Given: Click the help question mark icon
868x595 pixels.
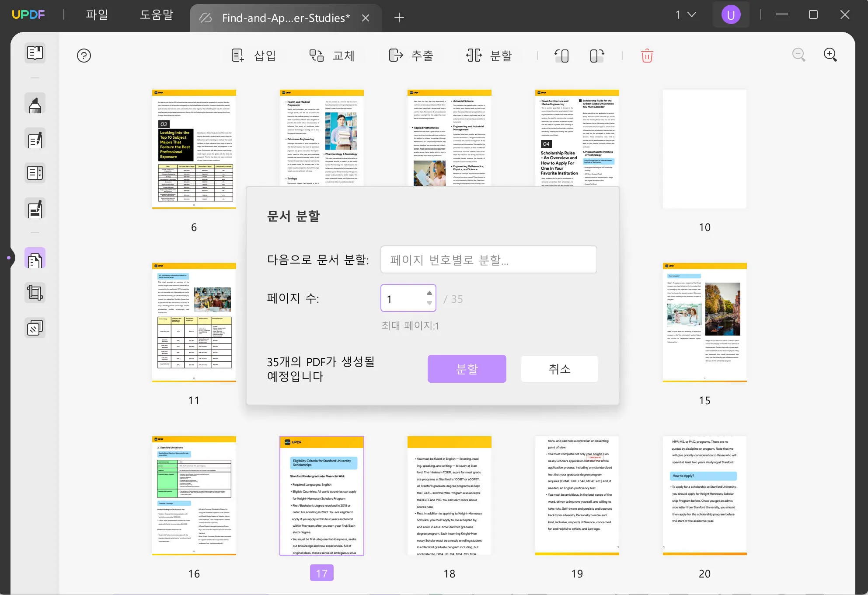Looking at the screenshot, I should point(84,56).
